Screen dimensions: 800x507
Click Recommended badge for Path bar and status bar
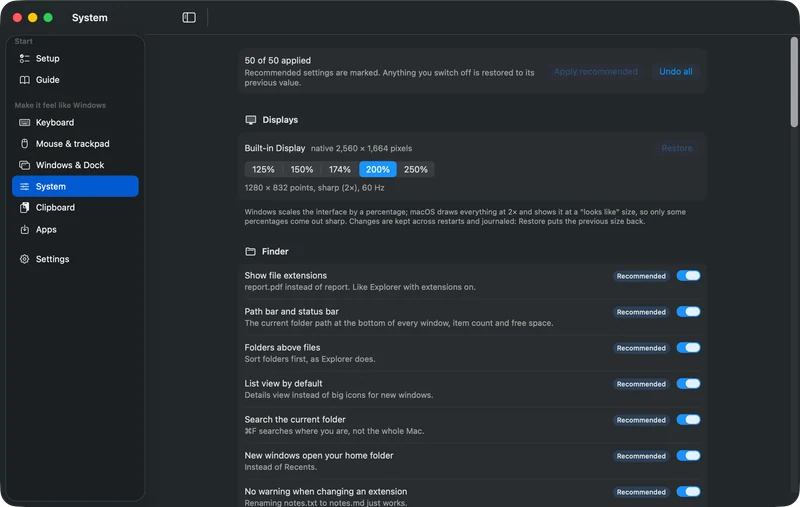click(x=641, y=312)
